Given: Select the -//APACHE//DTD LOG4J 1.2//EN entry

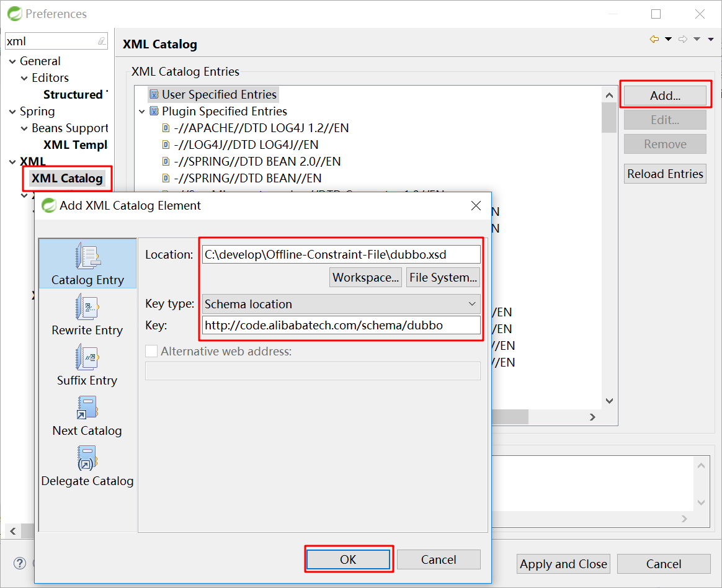Looking at the screenshot, I should point(261,128).
